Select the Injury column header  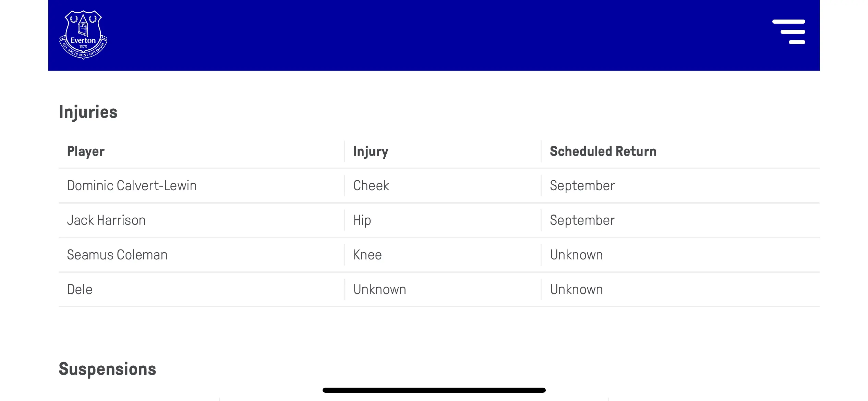371,151
